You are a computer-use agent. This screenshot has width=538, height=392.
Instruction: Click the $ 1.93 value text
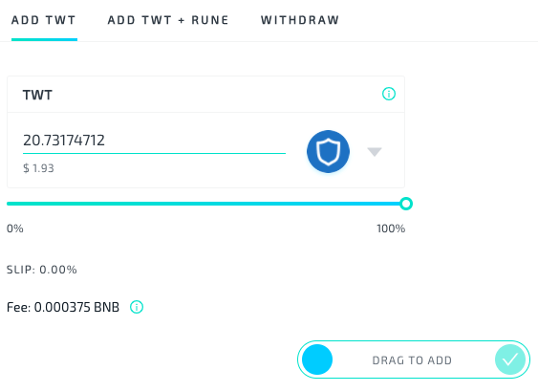38,168
